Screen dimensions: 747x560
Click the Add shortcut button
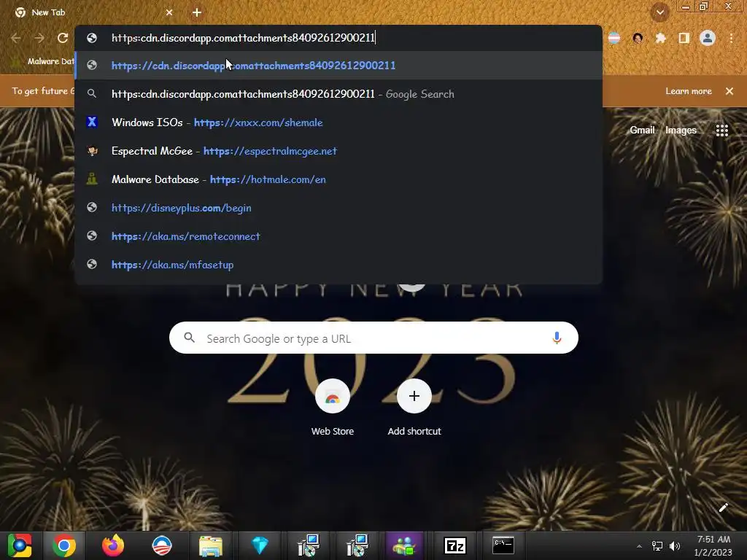[414, 408]
